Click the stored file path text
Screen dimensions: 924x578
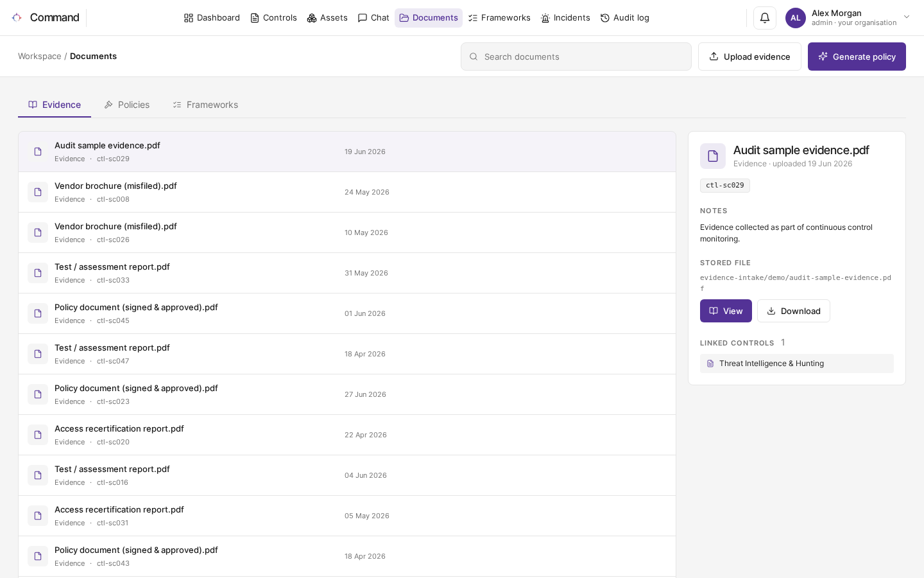tap(796, 283)
